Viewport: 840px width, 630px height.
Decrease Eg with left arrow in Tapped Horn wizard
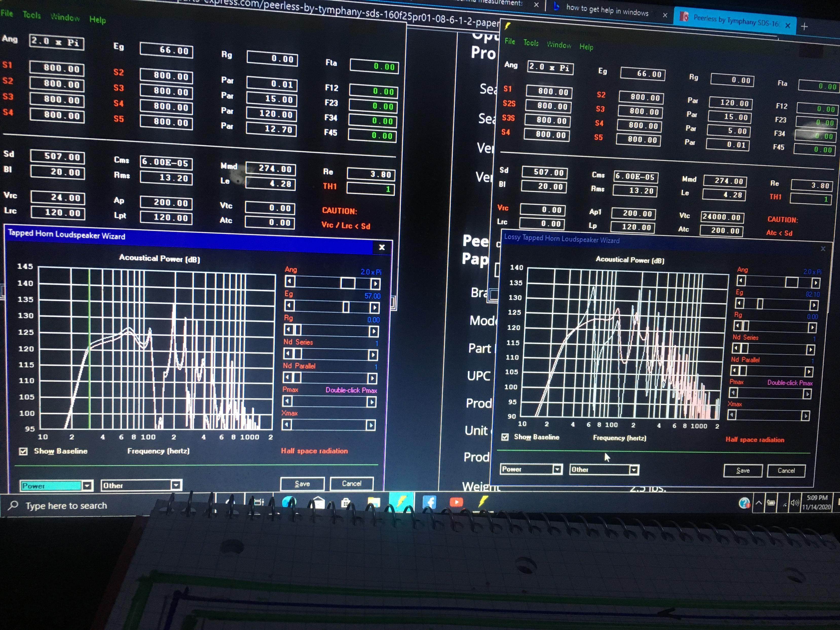289,305
